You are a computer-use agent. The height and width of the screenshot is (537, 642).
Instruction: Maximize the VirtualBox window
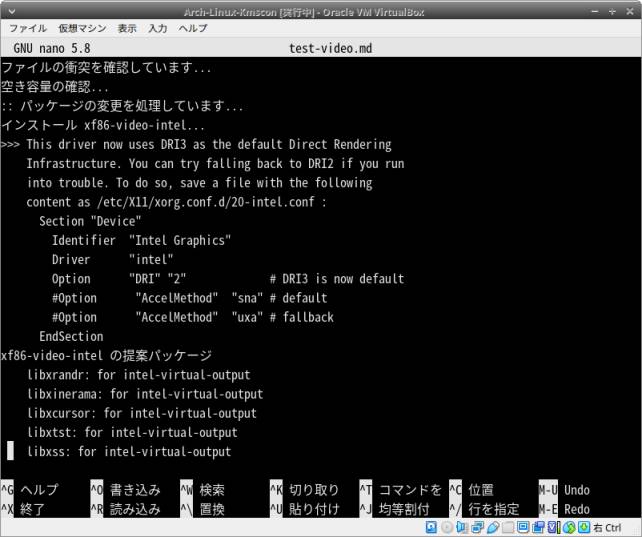click(612, 11)
